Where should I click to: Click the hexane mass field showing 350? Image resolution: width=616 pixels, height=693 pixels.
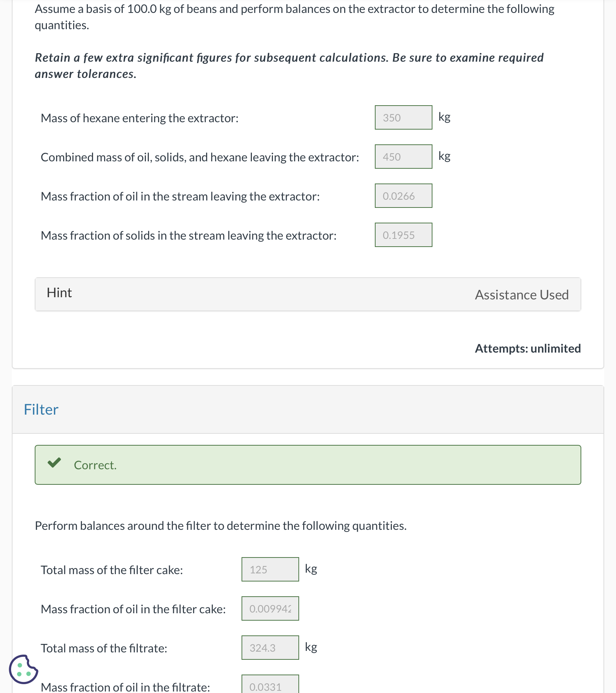pos(403,118)
